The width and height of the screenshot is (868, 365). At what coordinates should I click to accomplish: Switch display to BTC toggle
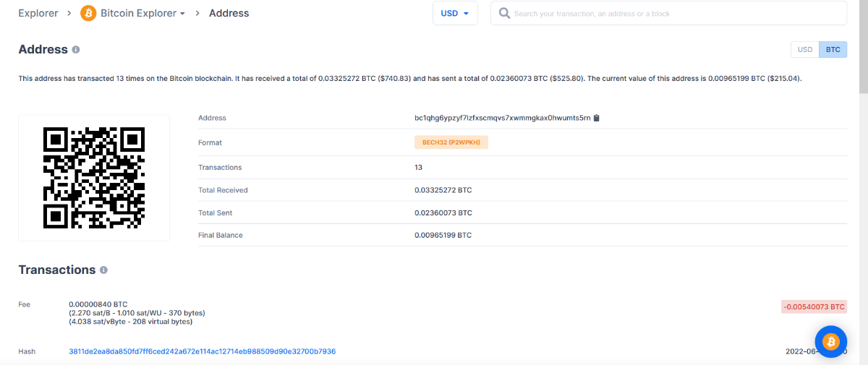(833, 50)
